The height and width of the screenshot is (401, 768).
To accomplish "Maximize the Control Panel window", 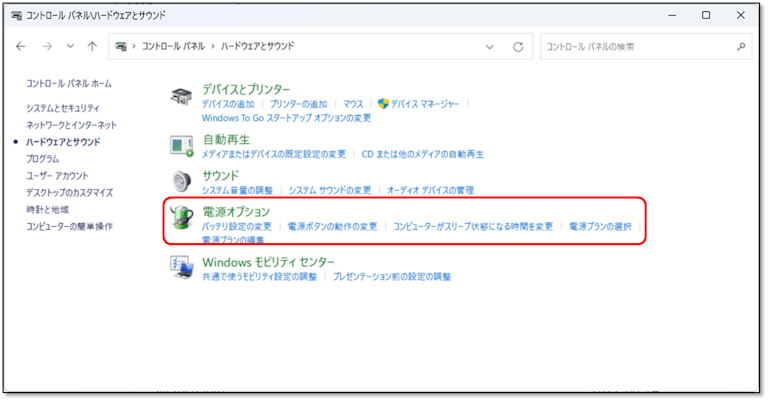I will [706, 15].
